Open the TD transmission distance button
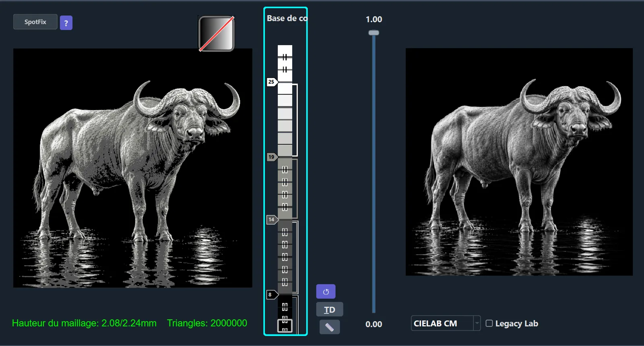The height and width of the screenshot is (346, 644). tap(330, 309)
